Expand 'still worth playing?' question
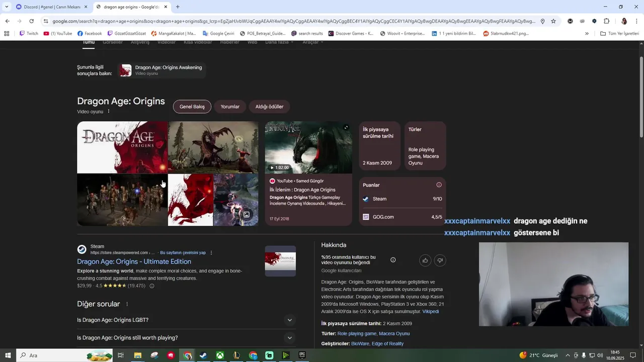 pyautogui.click(x=186, y=338)
